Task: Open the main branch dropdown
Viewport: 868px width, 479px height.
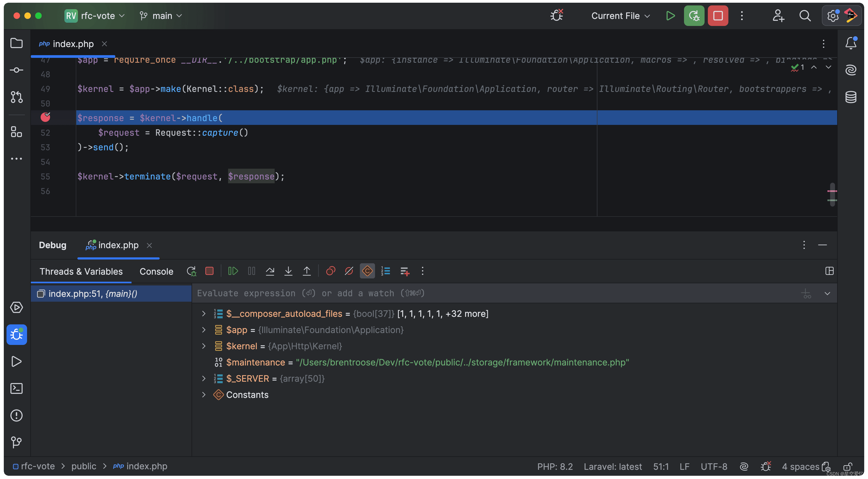Action: click(161, 16)
